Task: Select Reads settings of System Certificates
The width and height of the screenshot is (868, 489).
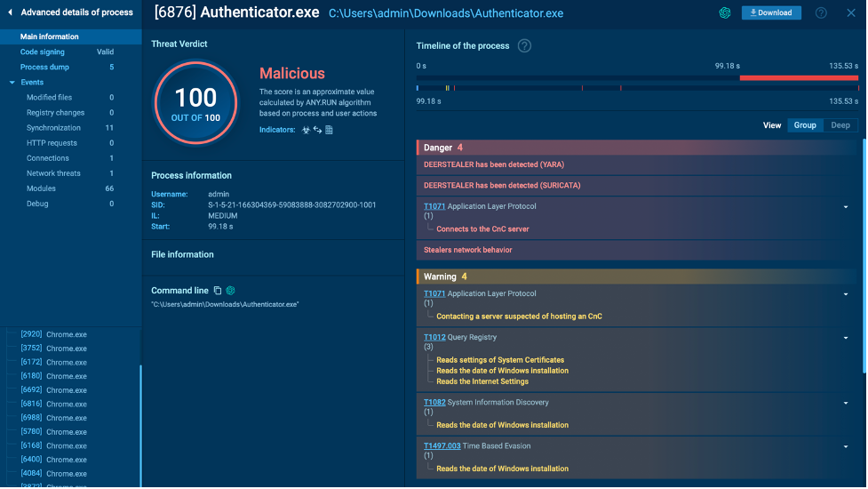Action: [500, 360]
